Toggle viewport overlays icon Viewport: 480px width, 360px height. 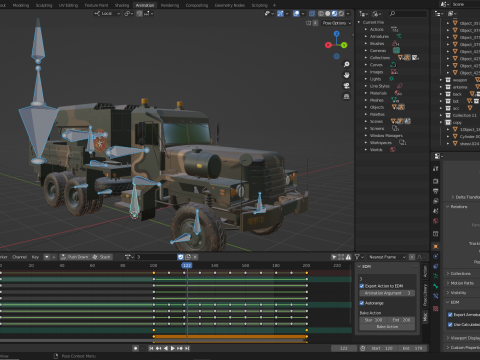click(296, 14)
